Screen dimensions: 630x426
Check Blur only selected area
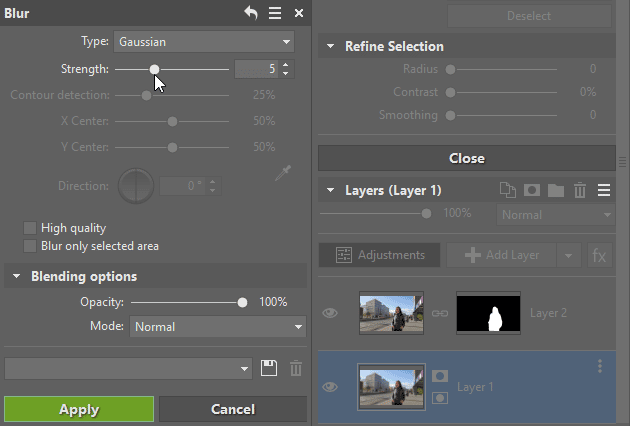pyautogui.click(x=30, y=246)
